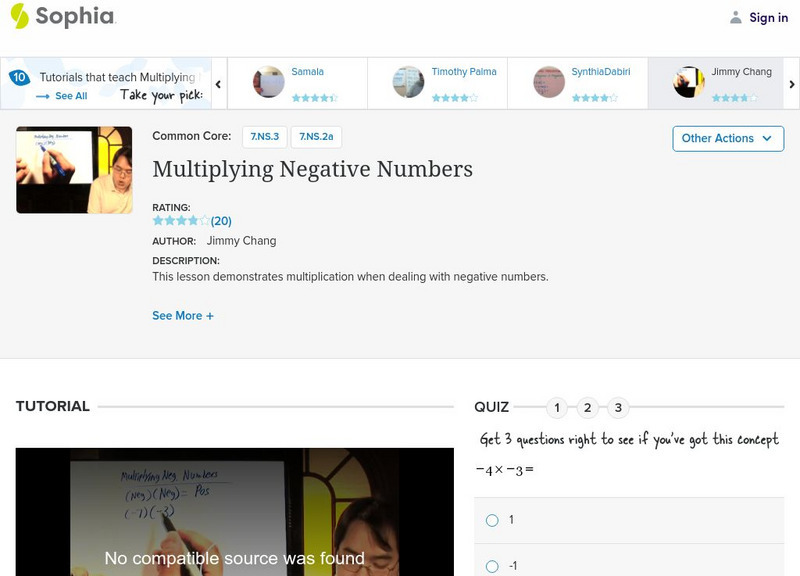Open the (20) ratings count
Image resolution: width=800 pixels, height=576 pixels.
coord(221,221)
